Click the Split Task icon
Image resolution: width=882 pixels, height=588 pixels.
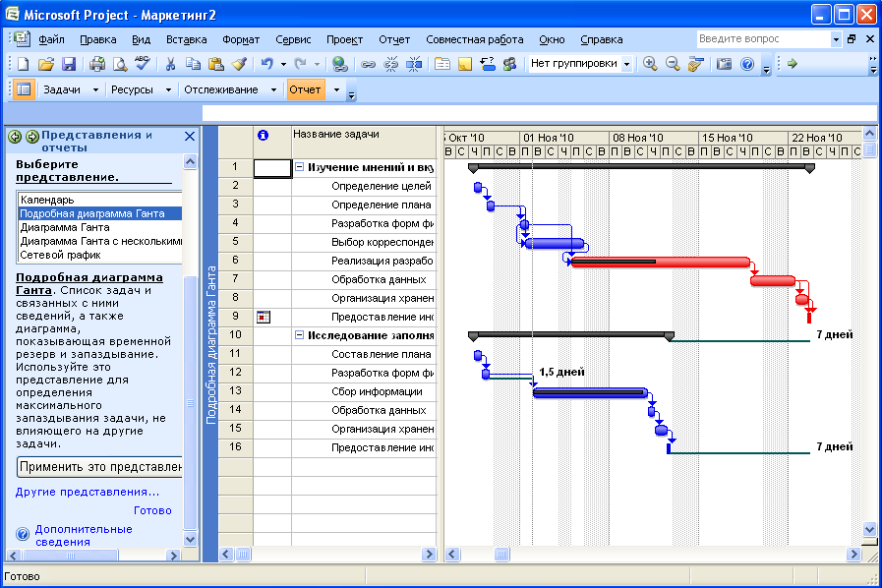[414, 64]
